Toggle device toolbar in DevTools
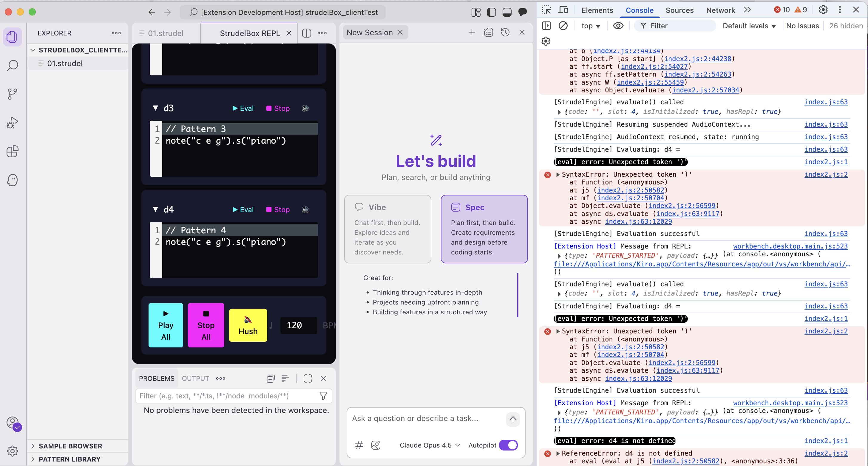The width and height of the screenshot is (868, 466). [563, 10]
